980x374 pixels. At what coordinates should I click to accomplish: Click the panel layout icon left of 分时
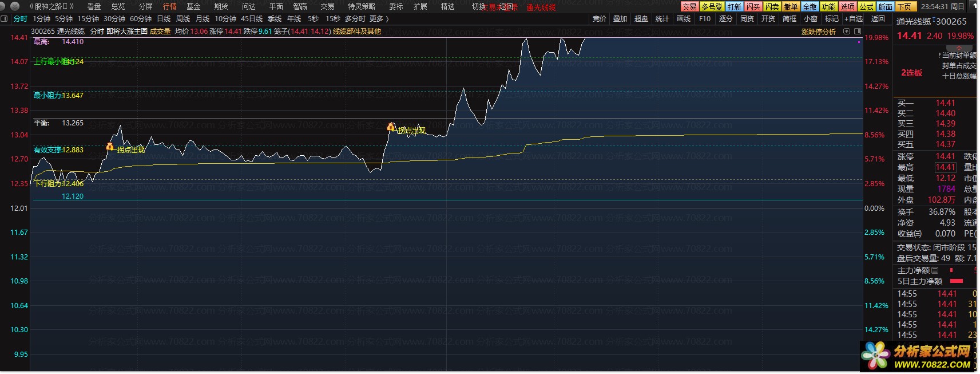pyautogui.click(x=5, y=19)
